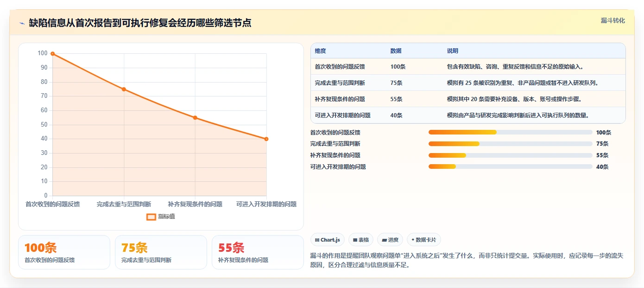Image resolution: width=644 pixels, height=288 pixels.
Task: Click the 维度 column header
Action: (x=321, y=51)
